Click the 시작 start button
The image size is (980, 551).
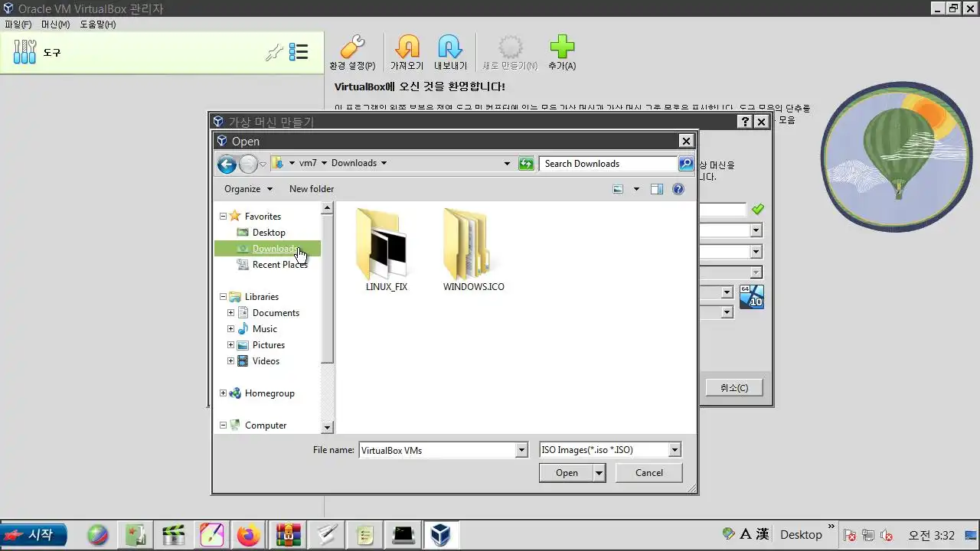click(x=34, y=535)
